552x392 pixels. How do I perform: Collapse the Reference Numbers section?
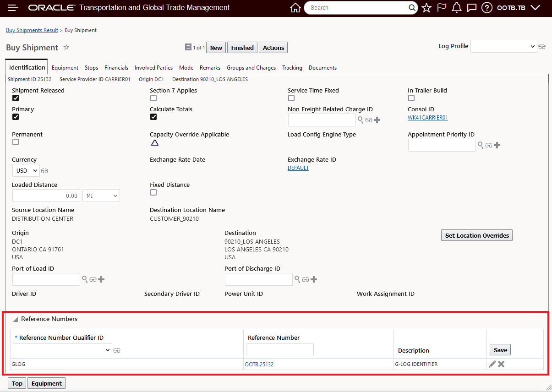click(16, 319)
